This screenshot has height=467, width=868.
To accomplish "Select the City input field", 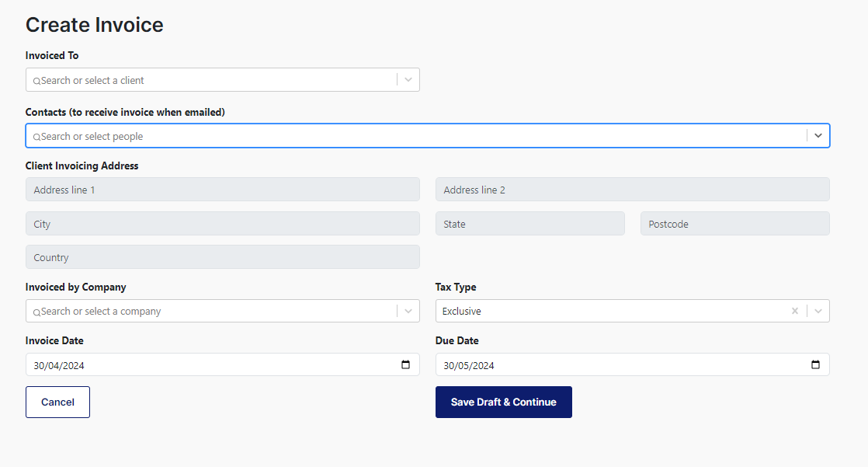I will pos(223,223).
